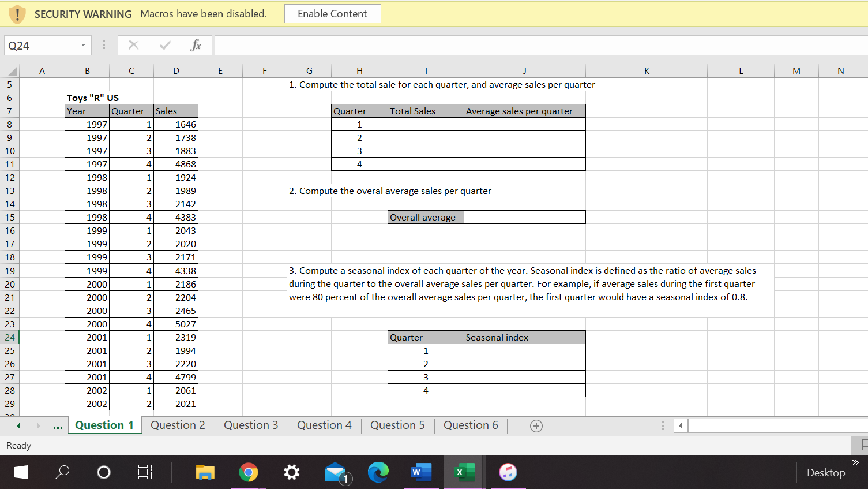Confirm entry with the checkmark icon
Viewport: 868px width, 489px height.
[x=165, y=45]
